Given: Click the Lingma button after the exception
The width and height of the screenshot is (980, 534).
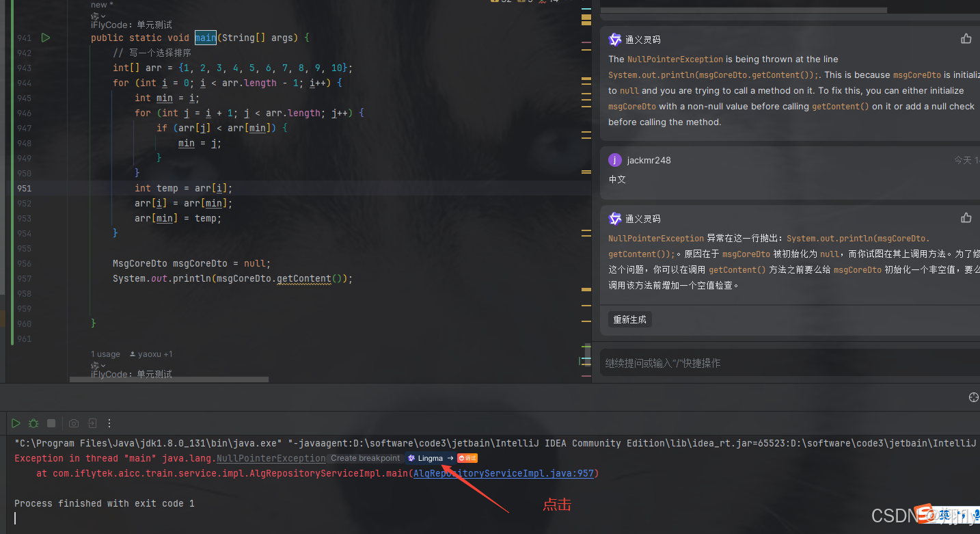Looking at the screenshot, I should pyautogui.click(x=431, y=458).
